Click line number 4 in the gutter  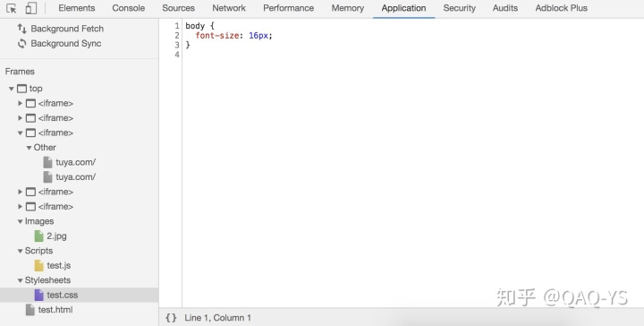[x=177, y=55]
